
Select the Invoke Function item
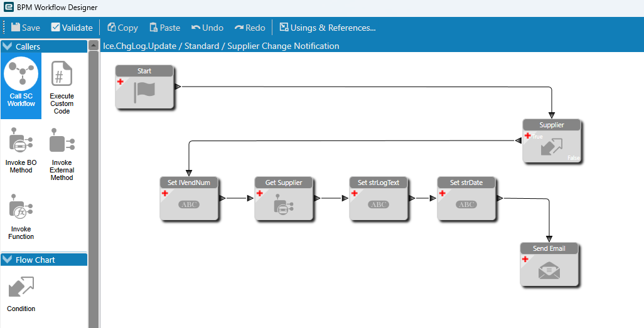[21, 217]
